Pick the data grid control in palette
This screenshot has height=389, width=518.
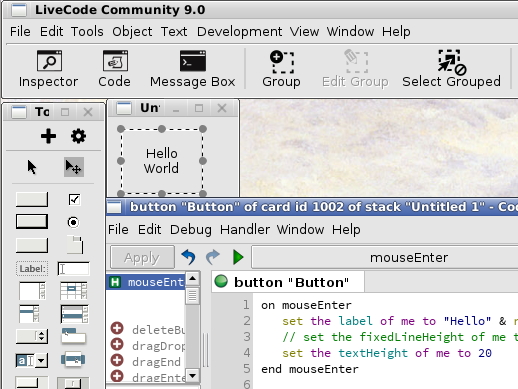75,314
